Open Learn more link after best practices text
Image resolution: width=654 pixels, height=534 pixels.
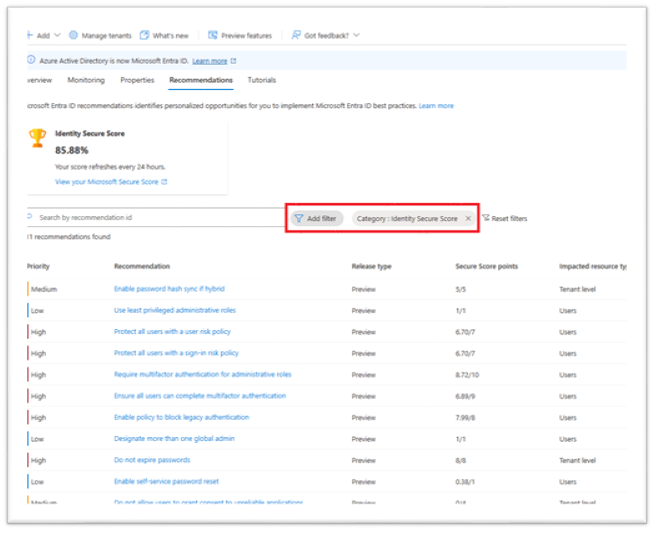436,106
